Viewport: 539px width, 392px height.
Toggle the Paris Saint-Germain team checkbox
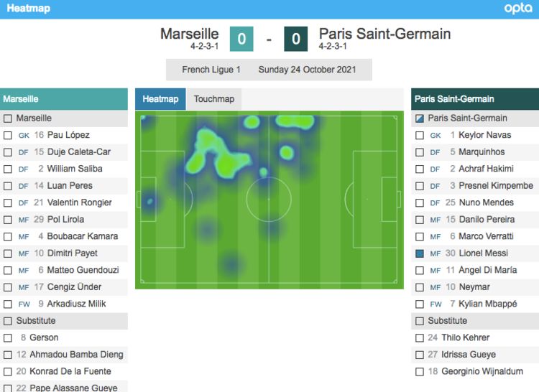(420, 118)
